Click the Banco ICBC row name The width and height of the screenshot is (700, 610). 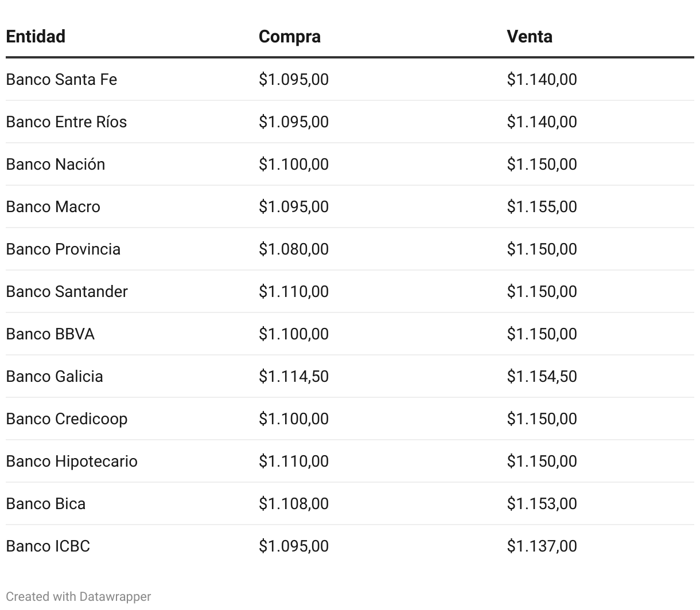(x=48, y=546)
